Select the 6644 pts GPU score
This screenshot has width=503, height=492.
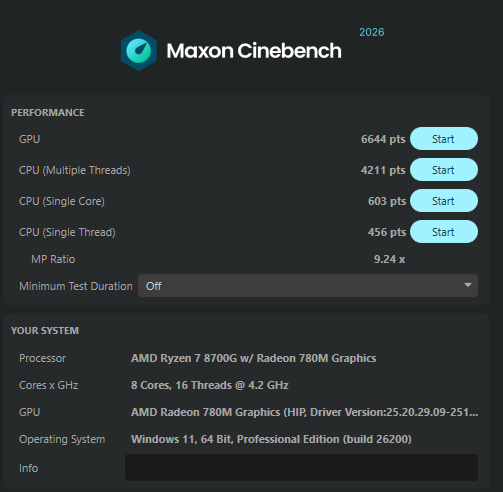click(383, 139)
